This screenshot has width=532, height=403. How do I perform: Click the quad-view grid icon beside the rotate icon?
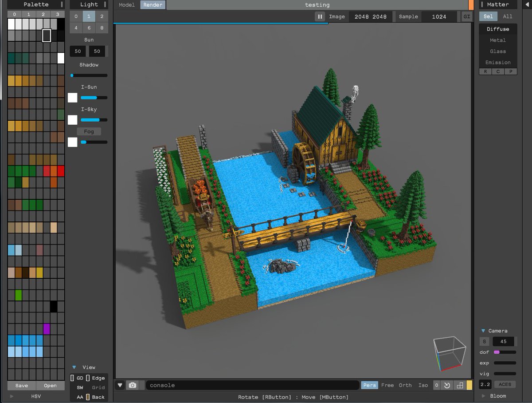460,385
